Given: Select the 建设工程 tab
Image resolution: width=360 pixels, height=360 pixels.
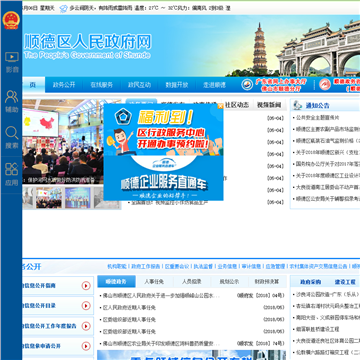Looking at the screenshot, I should tap(345, 282).
